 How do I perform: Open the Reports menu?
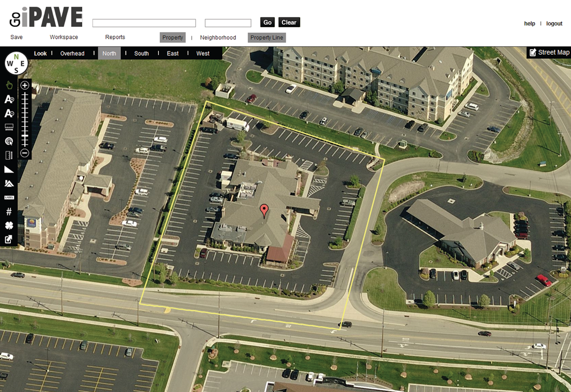coord(115,37)
